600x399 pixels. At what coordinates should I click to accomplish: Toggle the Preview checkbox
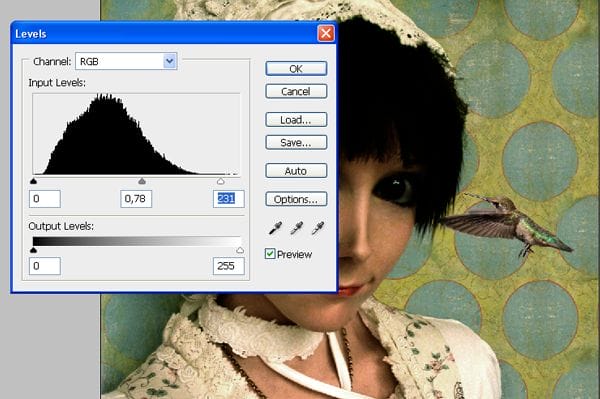click(x=270, y=254)
